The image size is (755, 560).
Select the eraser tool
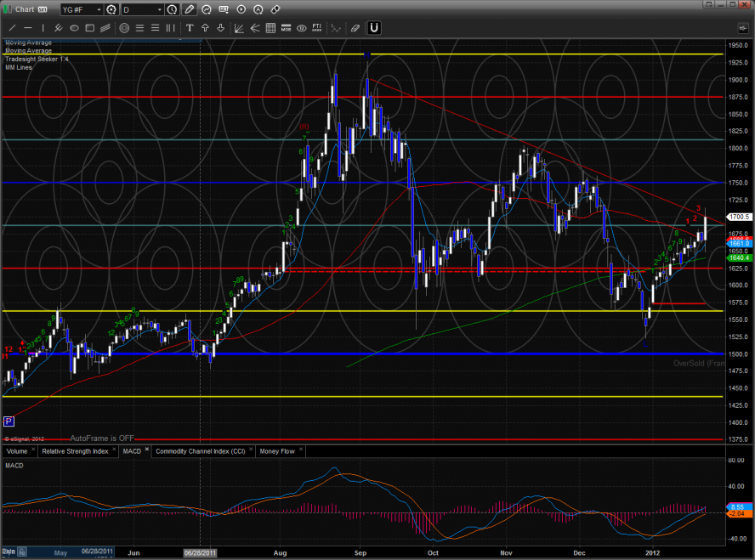(x=355, y=28)
